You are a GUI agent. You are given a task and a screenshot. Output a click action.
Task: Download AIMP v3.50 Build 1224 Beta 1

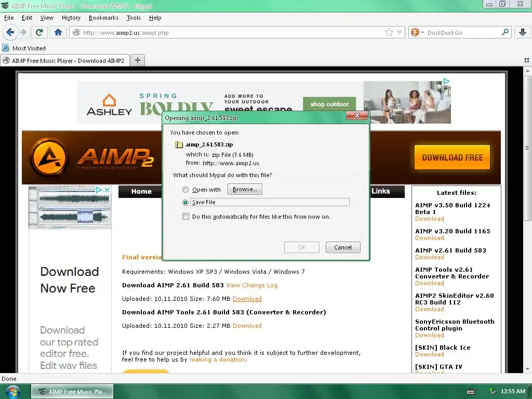coord(430,219)
